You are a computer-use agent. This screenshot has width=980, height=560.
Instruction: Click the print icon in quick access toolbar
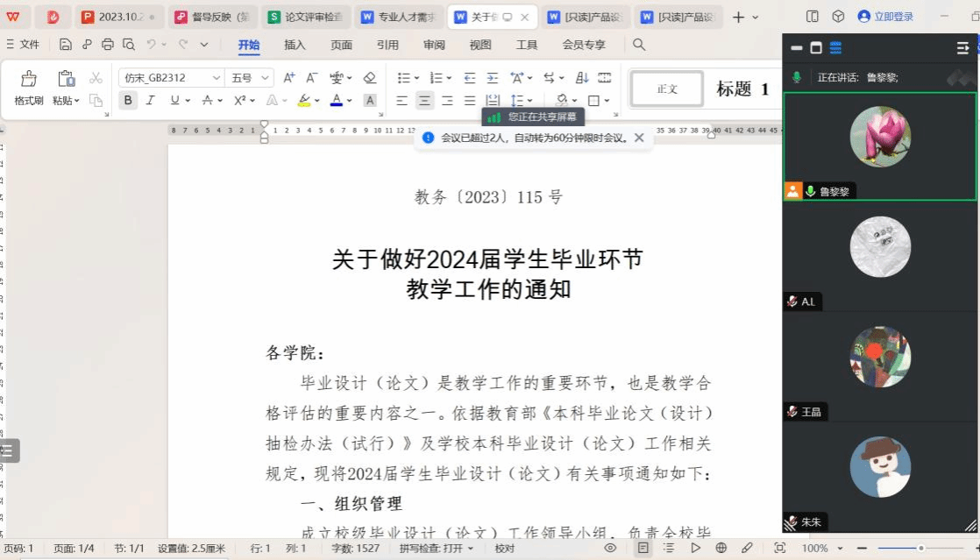click(x=108, y=45)
